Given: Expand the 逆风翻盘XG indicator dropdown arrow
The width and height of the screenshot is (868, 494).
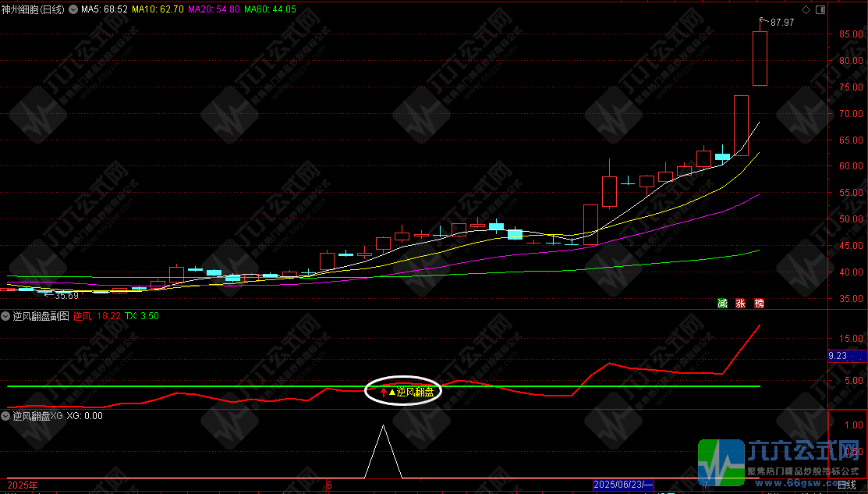Looking at the screenshot, I should click(5, 416).
